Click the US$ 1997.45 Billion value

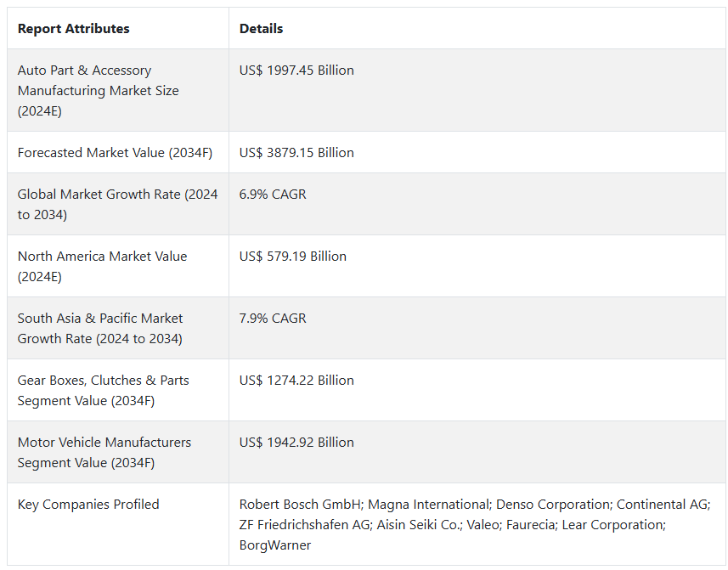click(296, 71)
